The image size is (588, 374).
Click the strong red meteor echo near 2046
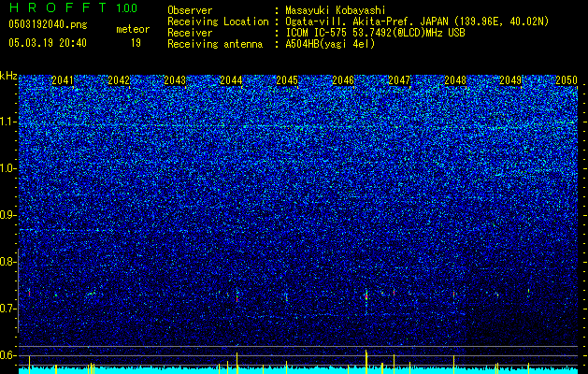click(x=366, y=296)
